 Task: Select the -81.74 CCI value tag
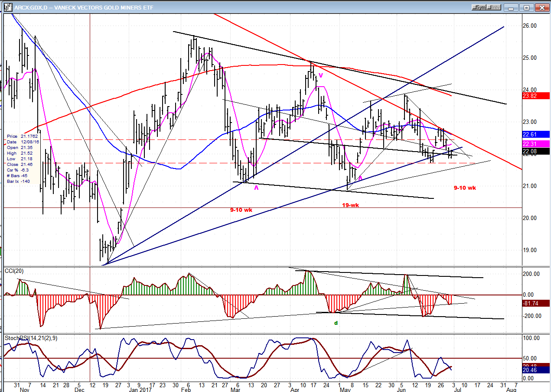[x=537, y=303]
